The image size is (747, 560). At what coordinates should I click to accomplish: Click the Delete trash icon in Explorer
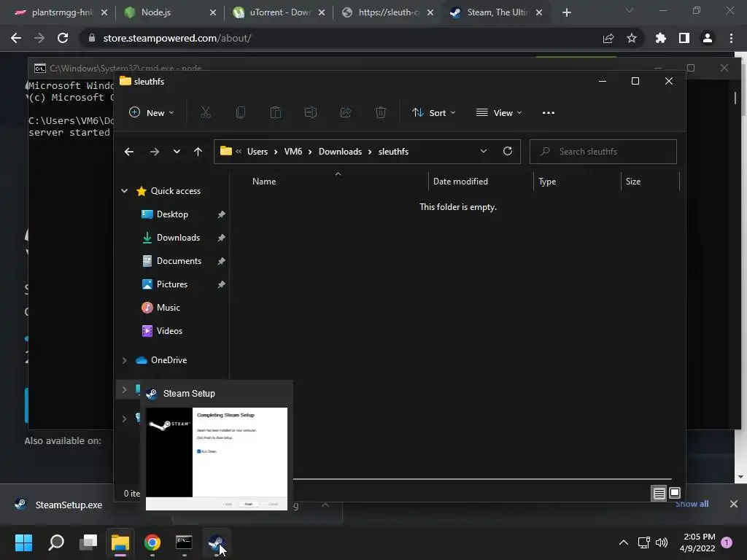(x=380, y=112)
